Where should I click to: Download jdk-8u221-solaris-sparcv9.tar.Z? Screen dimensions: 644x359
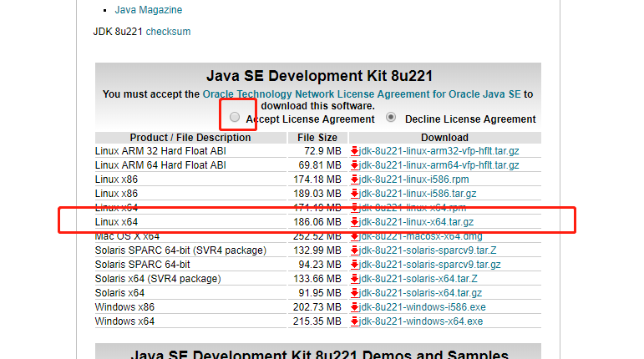point(427,250)
